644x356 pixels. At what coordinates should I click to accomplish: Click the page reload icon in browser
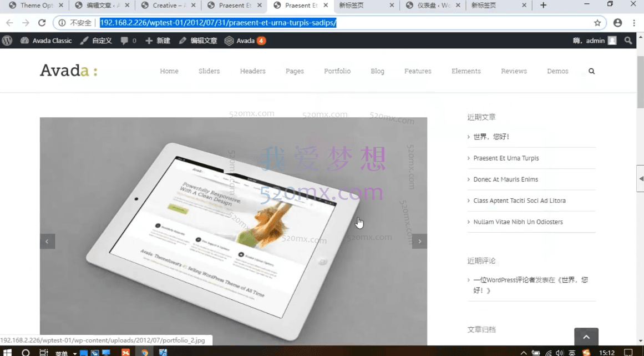point(42,23)
